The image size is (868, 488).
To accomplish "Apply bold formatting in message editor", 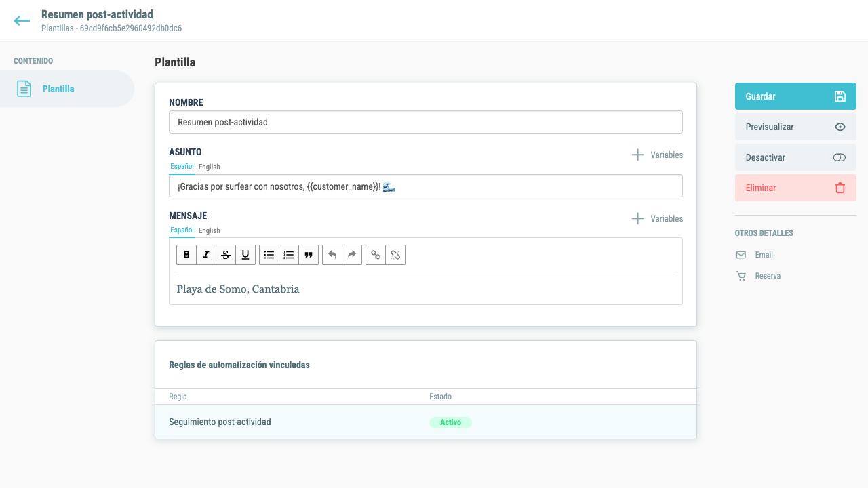I will (186, 255).
